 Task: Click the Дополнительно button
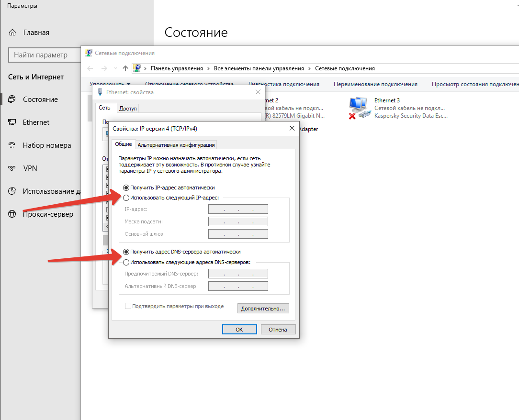point(263,308)
